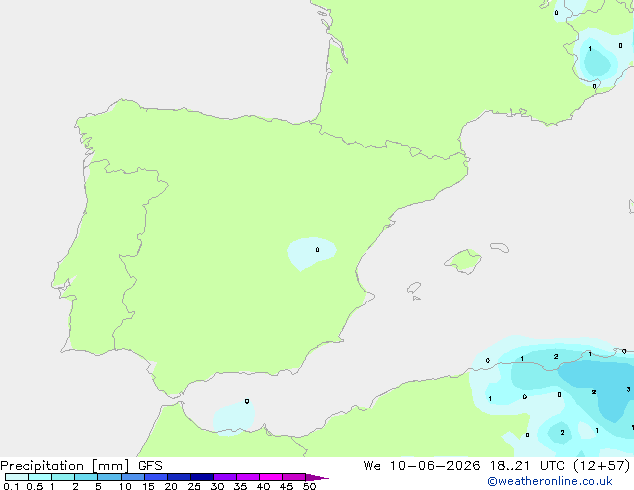Choose the 25 to 30 mm navy swatch
Viewport: 634px width, 490px height.
(202, 477)
